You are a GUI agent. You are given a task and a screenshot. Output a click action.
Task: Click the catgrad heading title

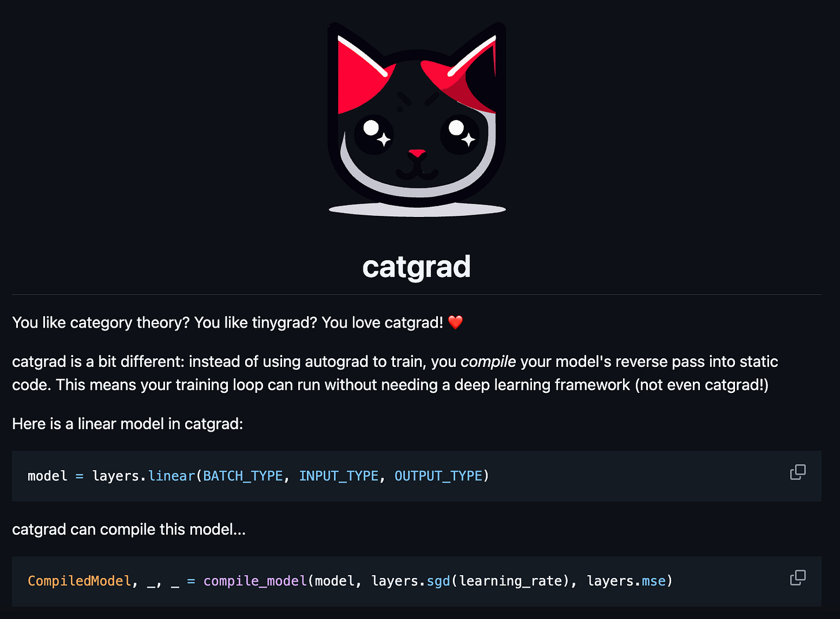[x=417, y=267]
